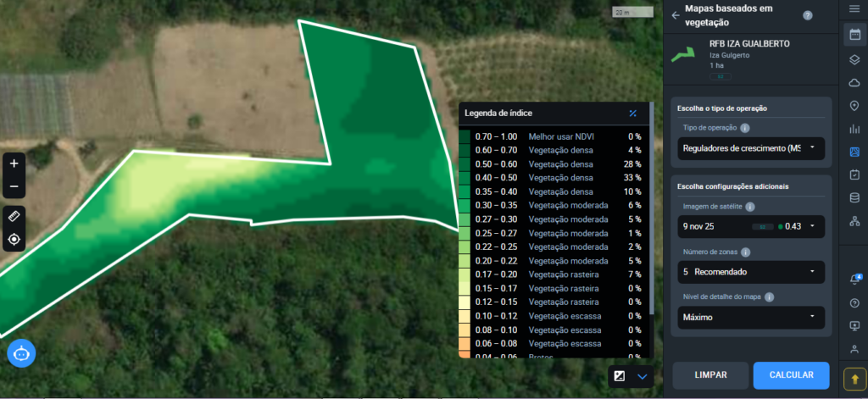This screenshot has height=399, width=868.
Task: Open the chatbot assistant
Action: (x=20, y=352)
